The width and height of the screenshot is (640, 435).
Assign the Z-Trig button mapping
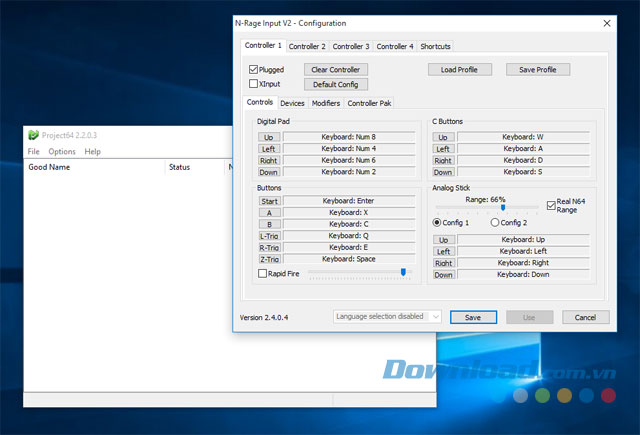tap(269, 259)
